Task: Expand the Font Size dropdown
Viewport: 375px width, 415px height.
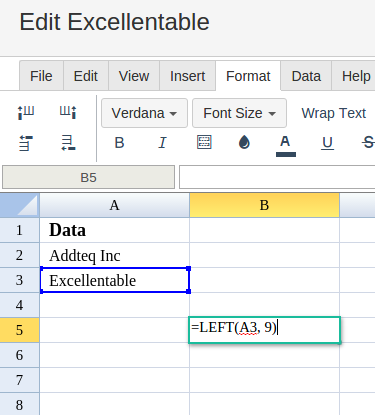Action: 239,113
